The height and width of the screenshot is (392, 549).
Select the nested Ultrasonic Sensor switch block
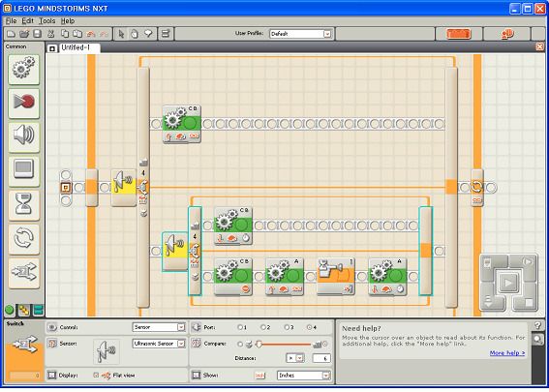[x=175, y=251]
